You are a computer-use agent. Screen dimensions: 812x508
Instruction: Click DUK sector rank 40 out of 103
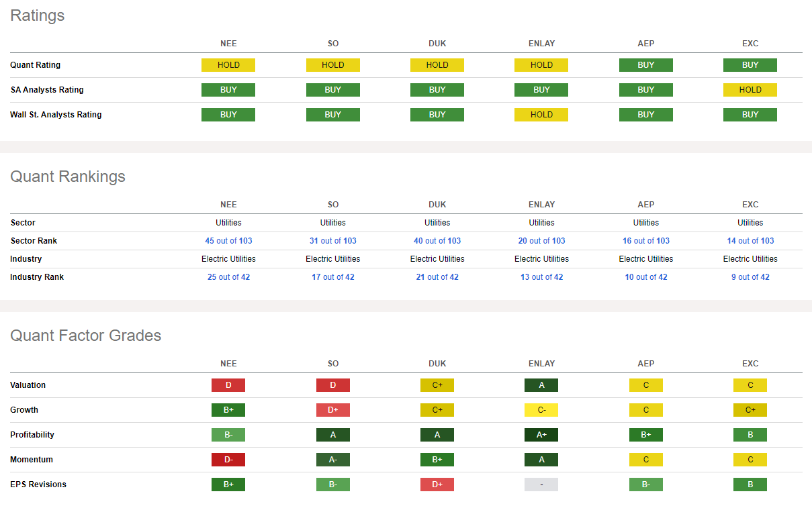coord(437,241)
